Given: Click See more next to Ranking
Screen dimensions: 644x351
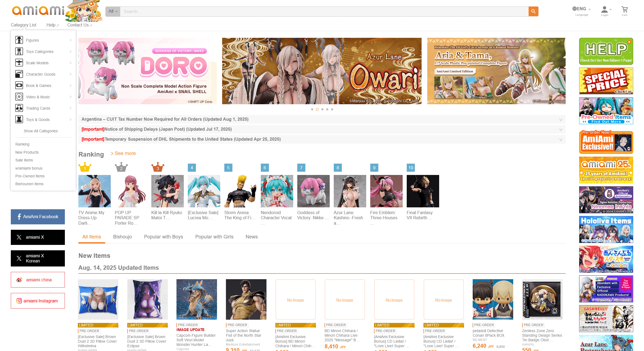Looking at the screenshot, I should coord(123,153).
